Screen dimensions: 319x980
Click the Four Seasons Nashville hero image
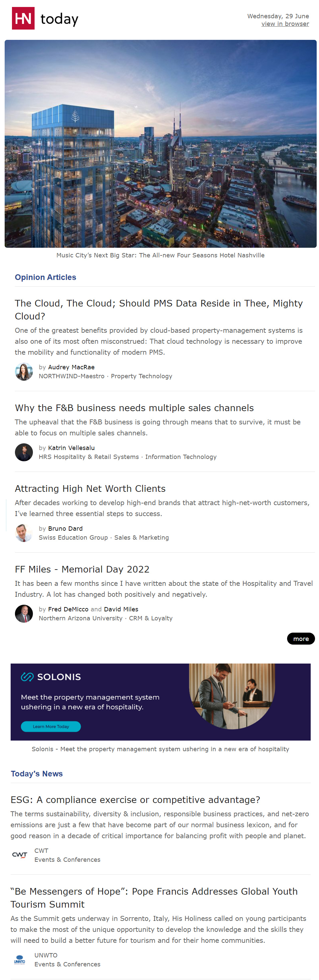tap(160, 144)
